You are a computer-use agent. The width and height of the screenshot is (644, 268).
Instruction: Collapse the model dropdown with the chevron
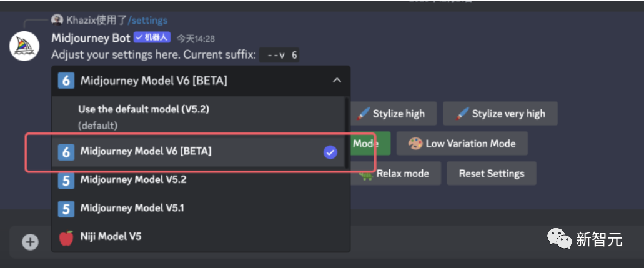(337, 81)
